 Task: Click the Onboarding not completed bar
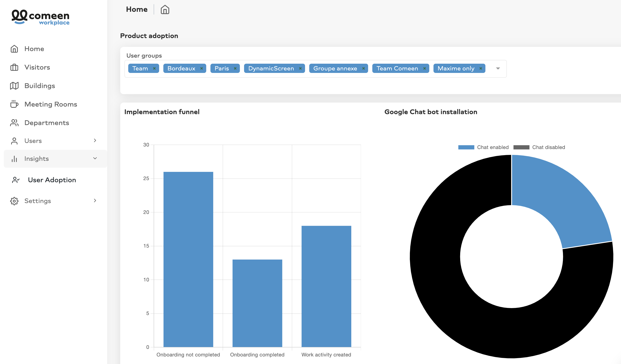point(188,259)
